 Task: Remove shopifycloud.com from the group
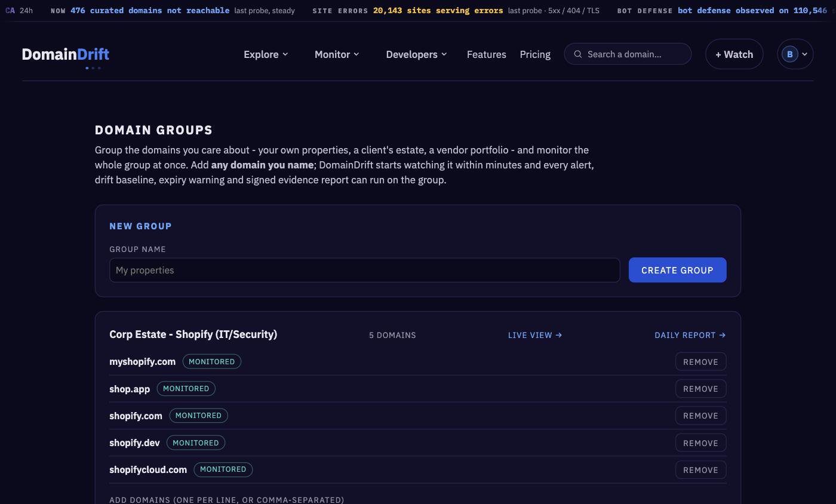click(x=700, y=470)
